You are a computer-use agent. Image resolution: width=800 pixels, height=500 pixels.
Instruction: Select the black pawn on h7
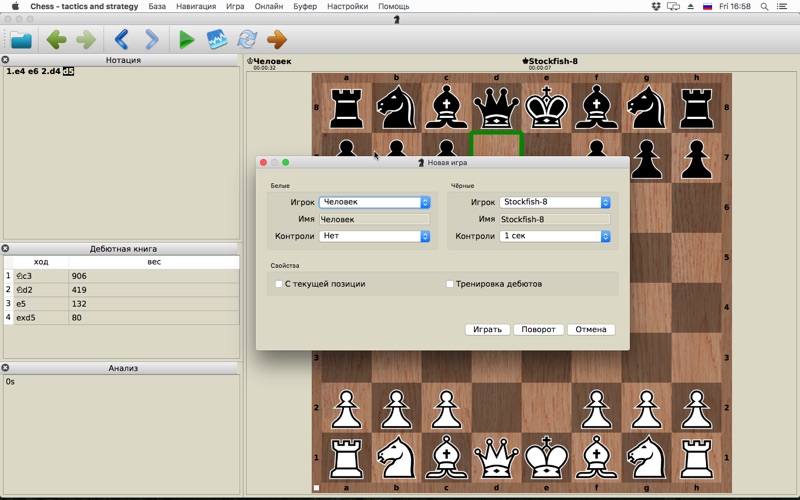click(x=696, y=159)
